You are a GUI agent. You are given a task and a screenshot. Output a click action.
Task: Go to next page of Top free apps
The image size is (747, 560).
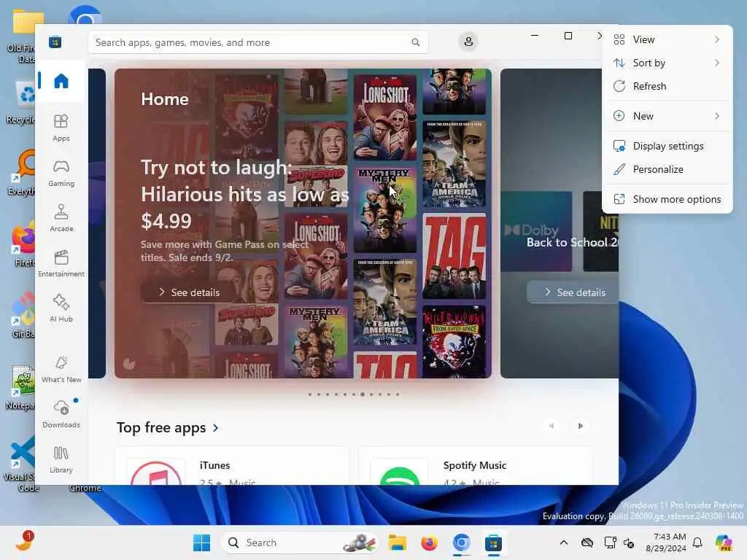[x=580, y=426]
